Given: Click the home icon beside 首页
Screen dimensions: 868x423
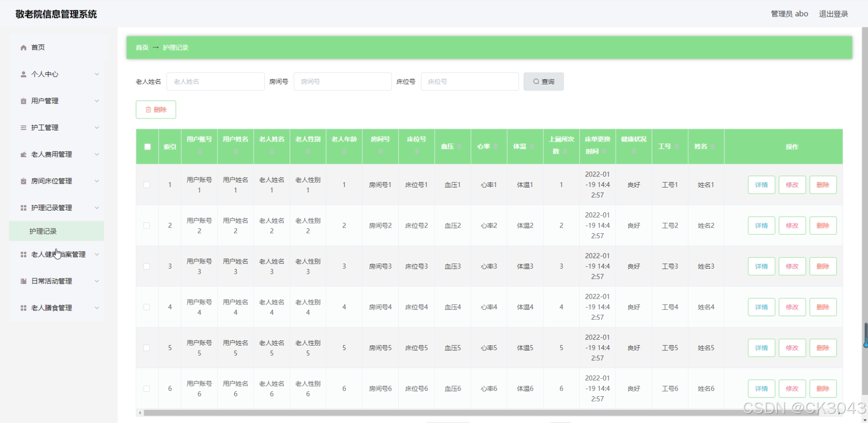Looking at the screenshot, I should [x=23, y=47].
